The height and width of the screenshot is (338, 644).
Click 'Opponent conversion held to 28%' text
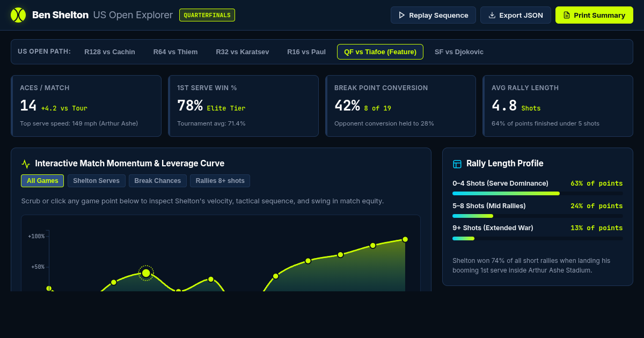384,123
